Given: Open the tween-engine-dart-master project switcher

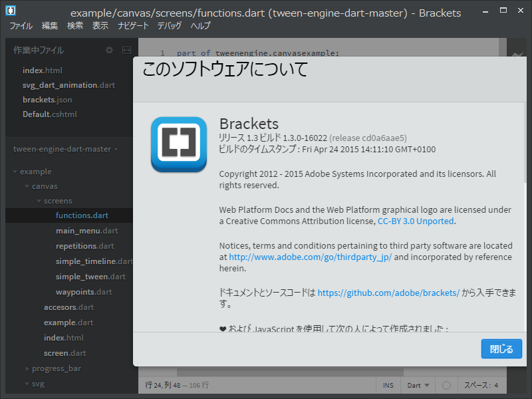Looking at the screenshot, I should pos(64,149).
